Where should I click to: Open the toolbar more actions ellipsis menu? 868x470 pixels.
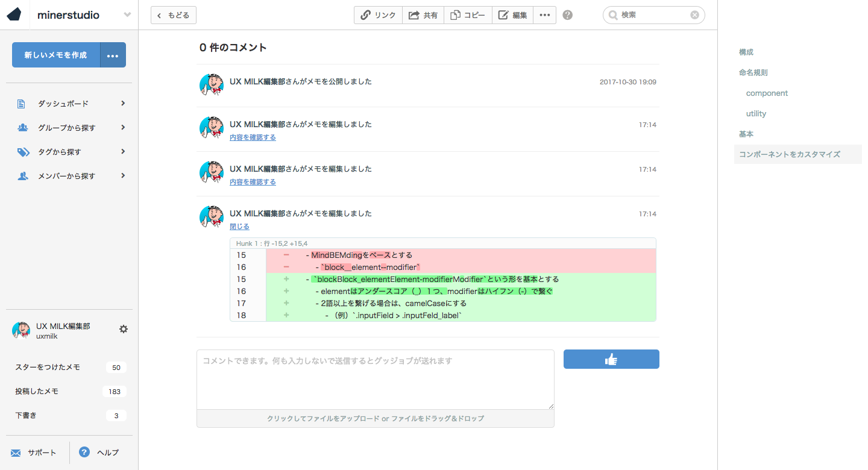coord(544,15)
